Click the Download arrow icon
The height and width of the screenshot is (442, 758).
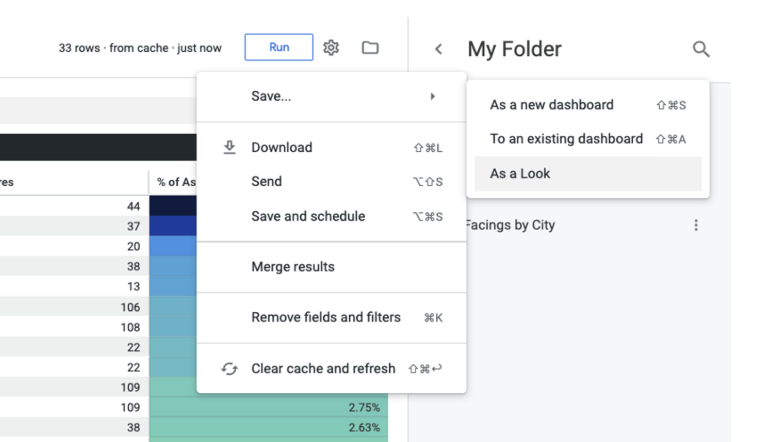point(230,147)
